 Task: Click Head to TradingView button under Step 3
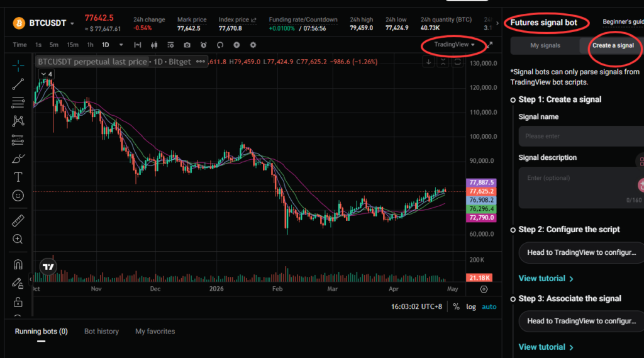pyautogui.click(x=581, y=321)
